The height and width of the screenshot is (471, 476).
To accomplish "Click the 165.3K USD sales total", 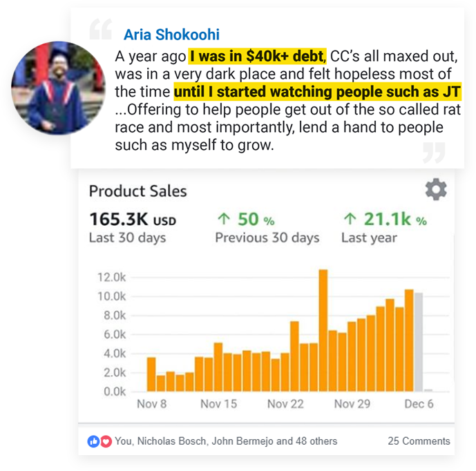I will 133,220.
